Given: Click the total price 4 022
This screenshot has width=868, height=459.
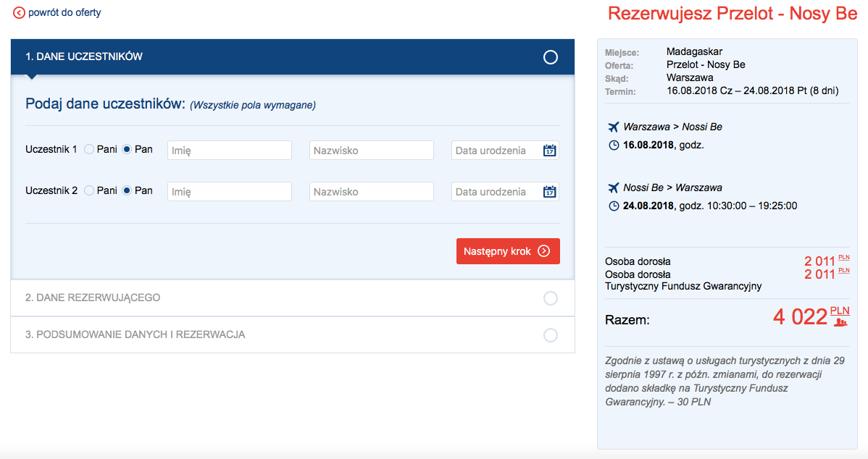Looking at the screenshot, I should tap(800, 317).
